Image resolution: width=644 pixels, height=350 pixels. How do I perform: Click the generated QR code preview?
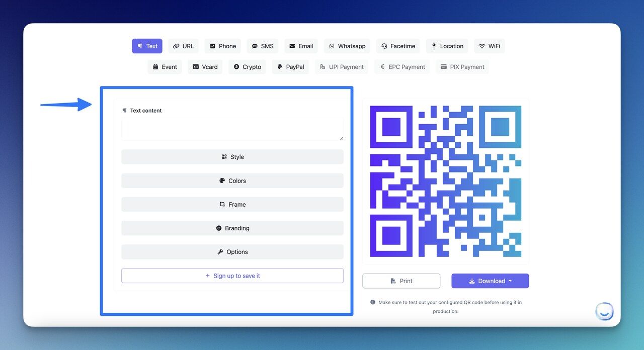[446, 182]
